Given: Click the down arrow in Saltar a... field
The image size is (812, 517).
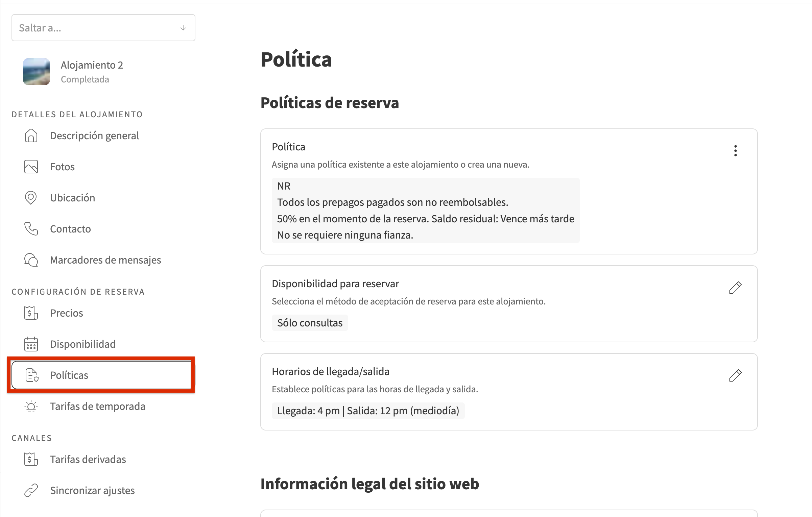Looking at the screenshot, I should [183, 28].
